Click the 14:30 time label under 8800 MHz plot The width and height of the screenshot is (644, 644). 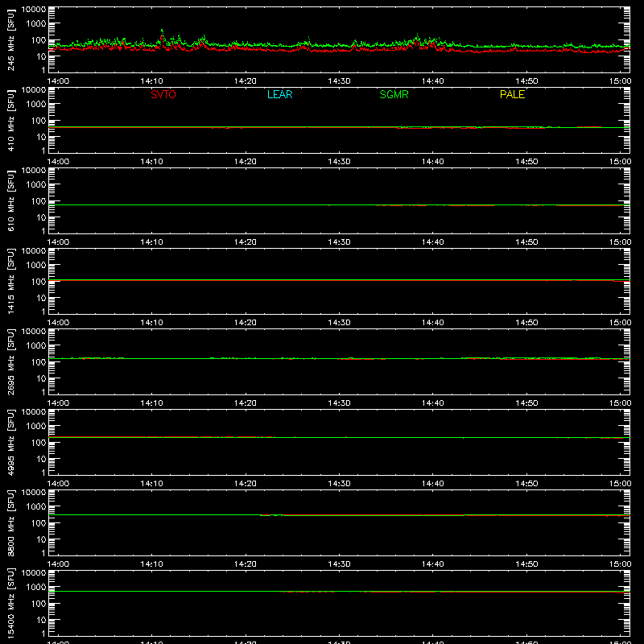(x=339, y=564)
